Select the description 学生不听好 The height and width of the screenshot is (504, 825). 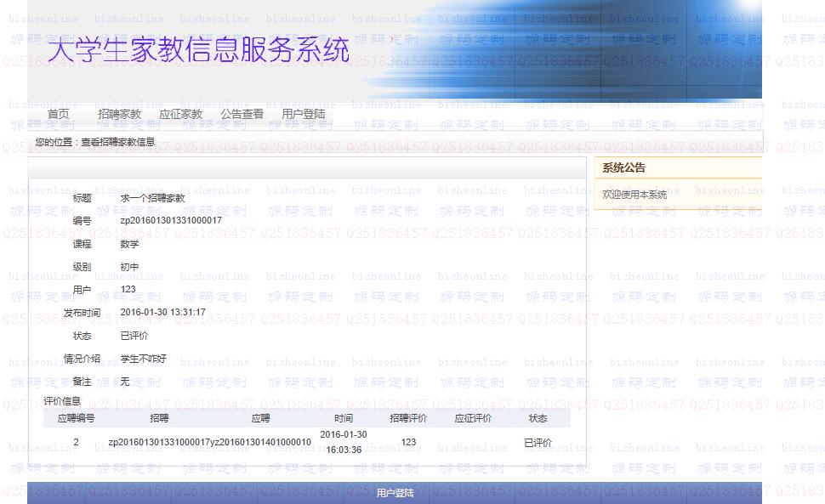click(x=143, y=359)
